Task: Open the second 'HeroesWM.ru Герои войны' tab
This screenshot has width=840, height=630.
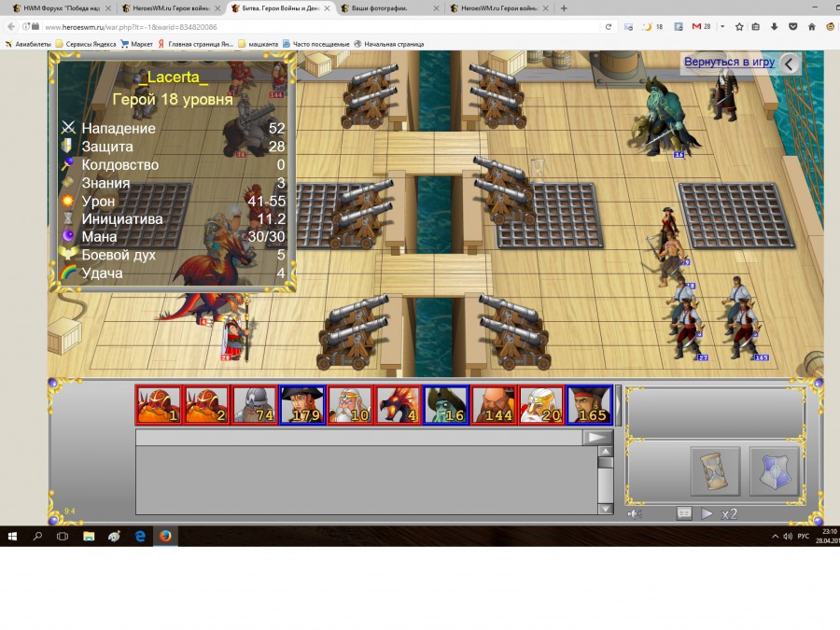Action: 172,8
